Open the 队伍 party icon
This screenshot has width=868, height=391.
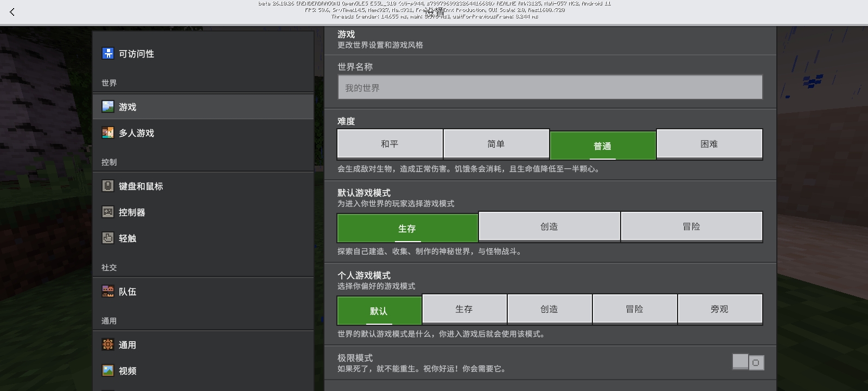(108, 291)
